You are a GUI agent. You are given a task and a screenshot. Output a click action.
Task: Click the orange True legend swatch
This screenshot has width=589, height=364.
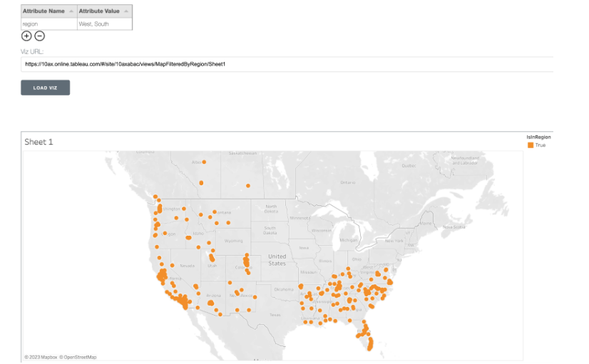(530, 145)
